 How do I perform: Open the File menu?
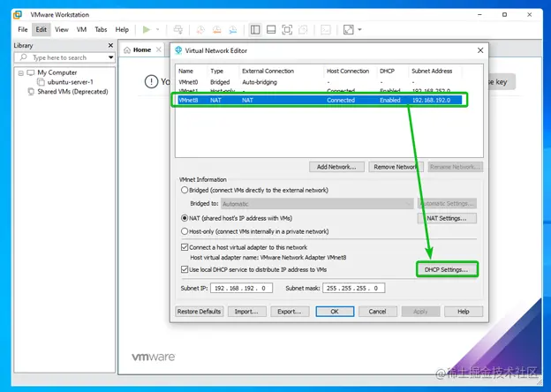pos(23,30)
